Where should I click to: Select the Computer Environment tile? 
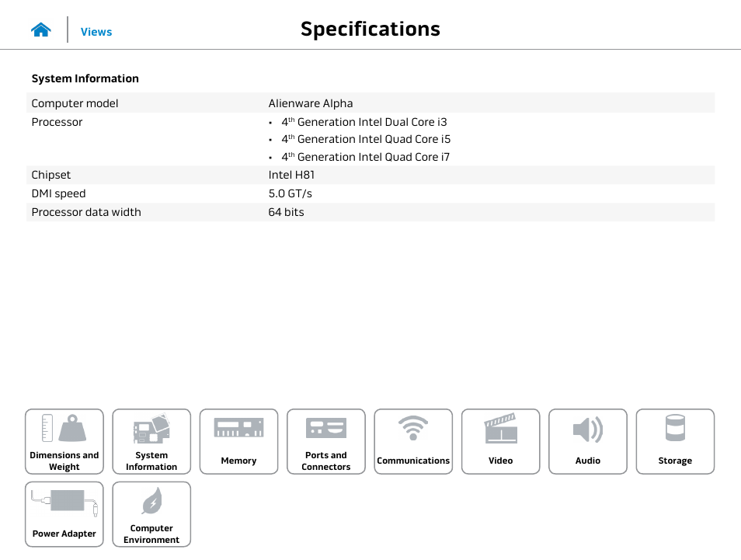[x=151, y=514]
